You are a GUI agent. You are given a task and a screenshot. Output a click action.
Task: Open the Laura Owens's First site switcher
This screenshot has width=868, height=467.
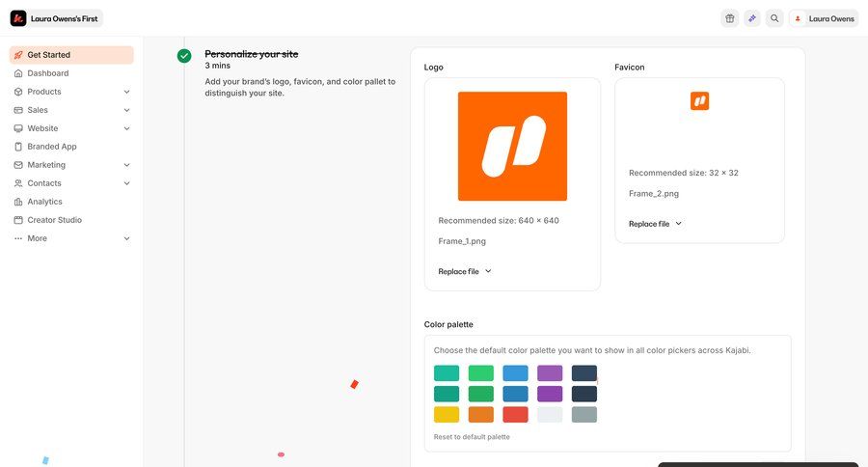56,18
